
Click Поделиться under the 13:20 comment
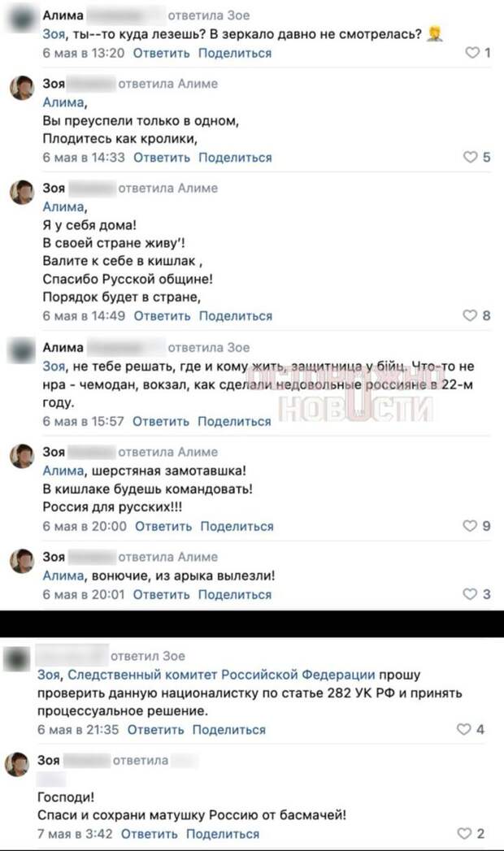235,53
